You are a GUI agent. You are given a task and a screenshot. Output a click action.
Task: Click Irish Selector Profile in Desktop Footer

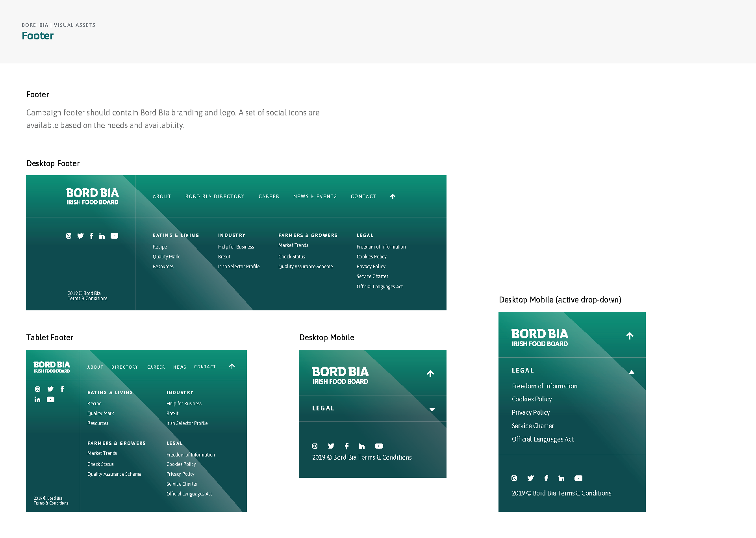click(239, 267)
